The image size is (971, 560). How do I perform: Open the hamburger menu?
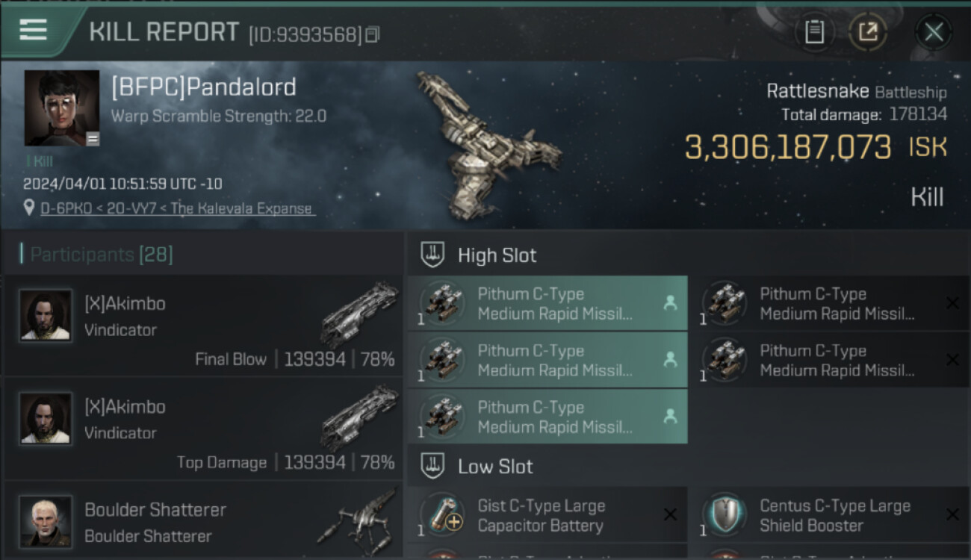[34, 30]
